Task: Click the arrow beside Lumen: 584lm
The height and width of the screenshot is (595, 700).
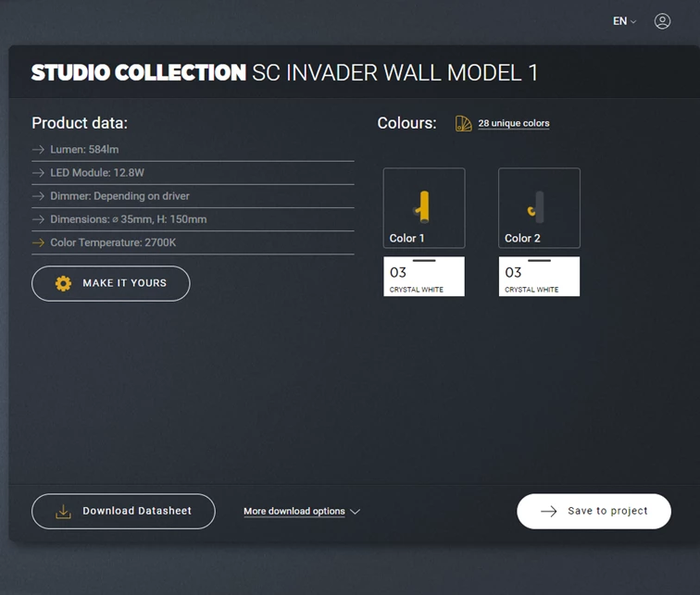Action: 38,149
